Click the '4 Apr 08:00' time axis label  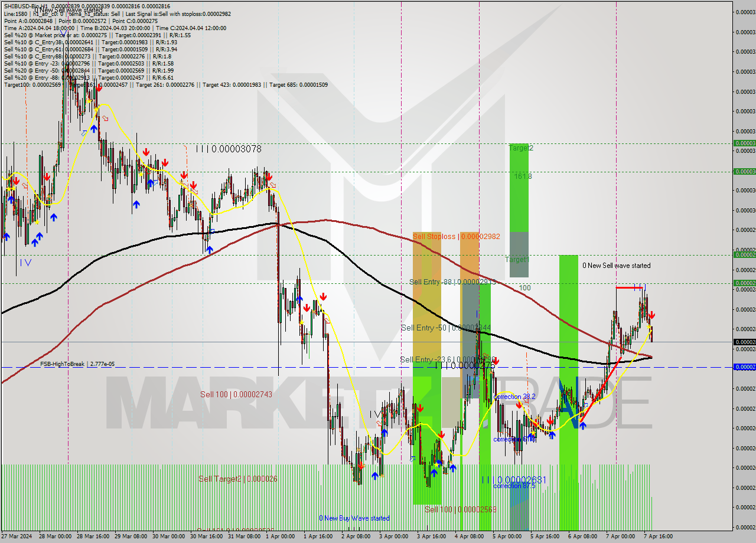click(x=470, y=537)
